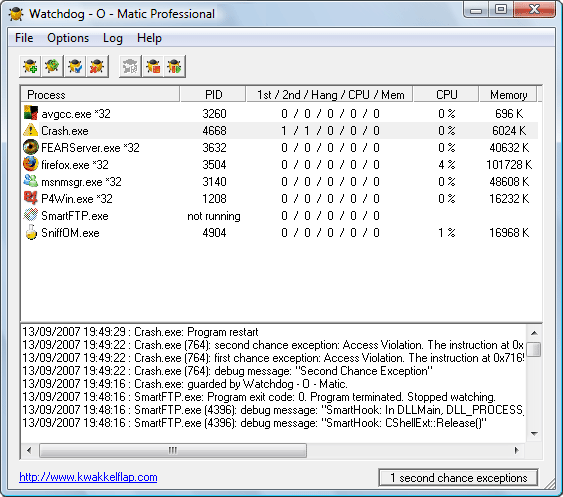Viewport: 563px width, 497px height.
Task: Select the SmartFTP.exe not running entry
Action: pos(280,216)
